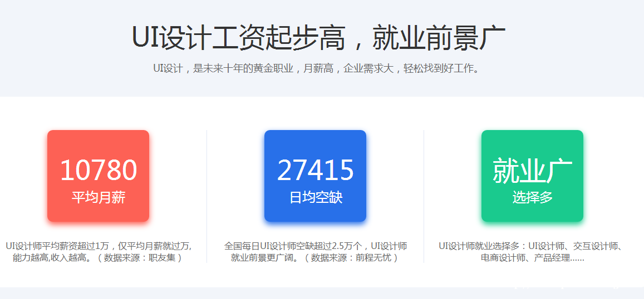Viewport: 644px width, 299px height.
Task: Click the number 10780 in the red card
Action: coord(99,170)
